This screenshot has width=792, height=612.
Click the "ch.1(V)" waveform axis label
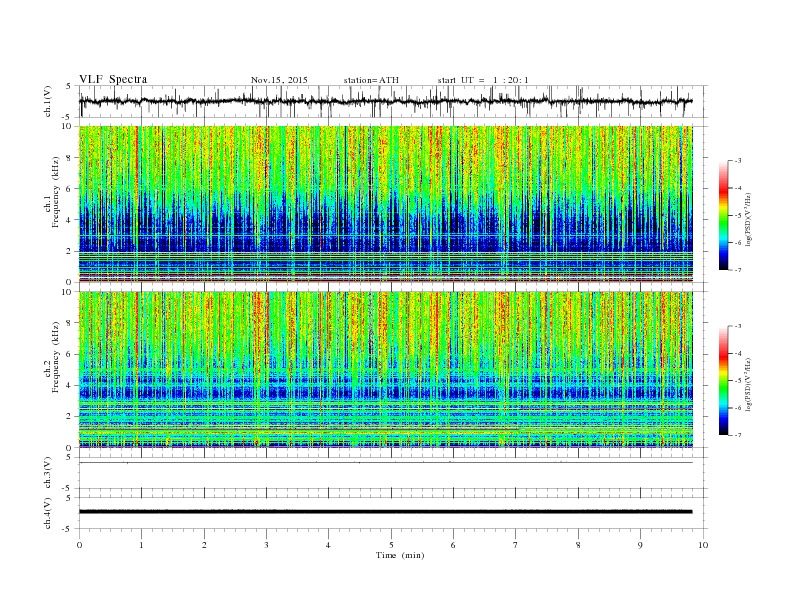coord(48,101)
